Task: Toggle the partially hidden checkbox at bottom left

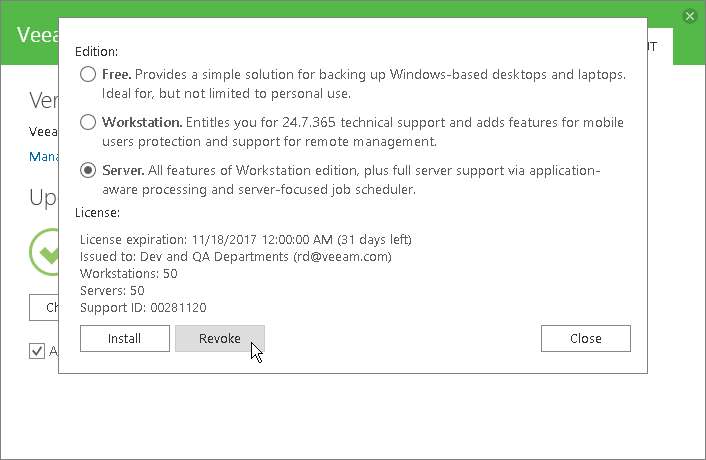Action: (37, 351)
